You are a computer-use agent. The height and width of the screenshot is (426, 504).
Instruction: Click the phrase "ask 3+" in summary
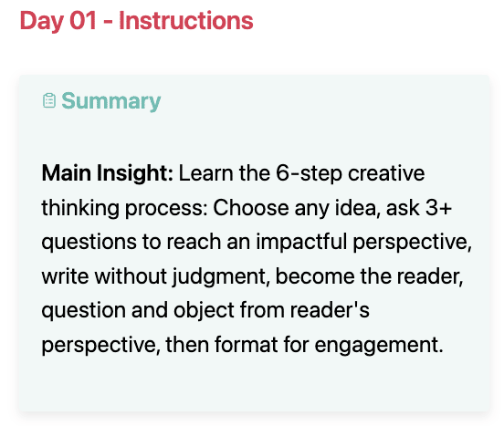pyautogui.click(x=419, y=208)
